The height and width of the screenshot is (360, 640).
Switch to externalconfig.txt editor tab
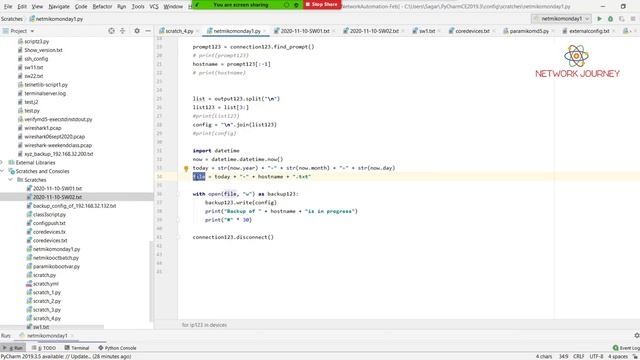[589, 31]
